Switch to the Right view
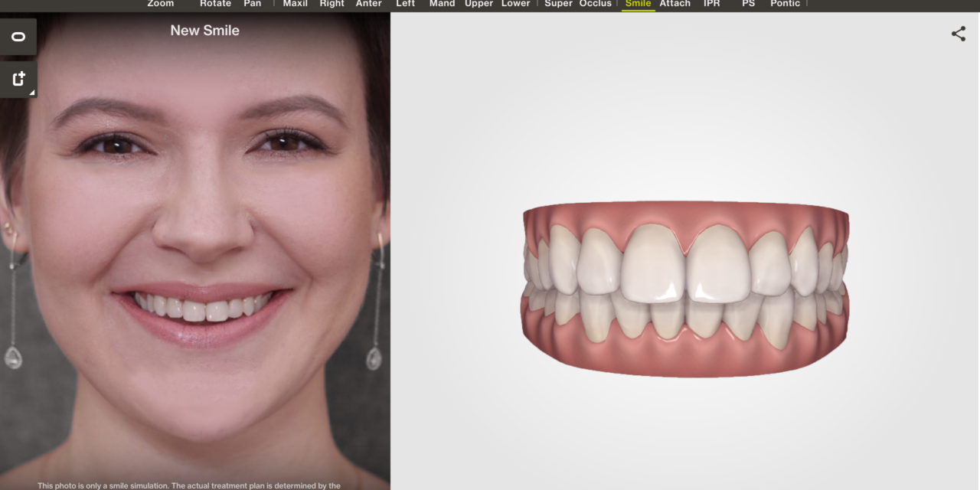The height and width of the screenshot is (490, 980). (332, 4)
